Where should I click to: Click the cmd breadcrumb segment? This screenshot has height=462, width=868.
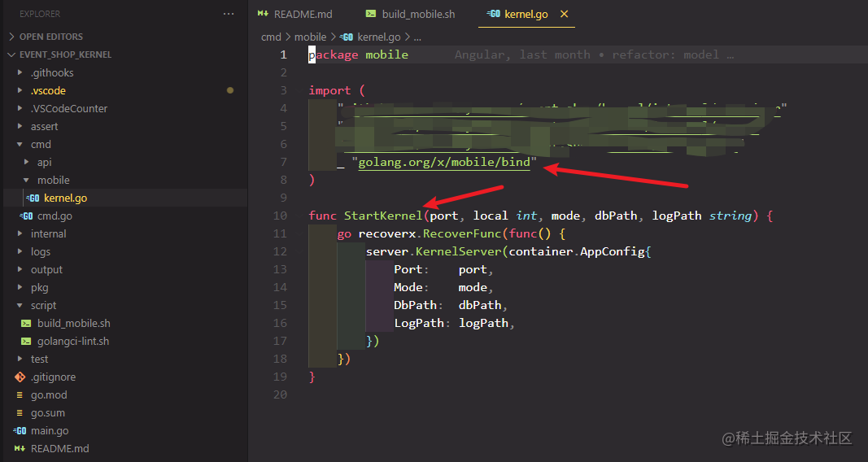pos(271,37)
